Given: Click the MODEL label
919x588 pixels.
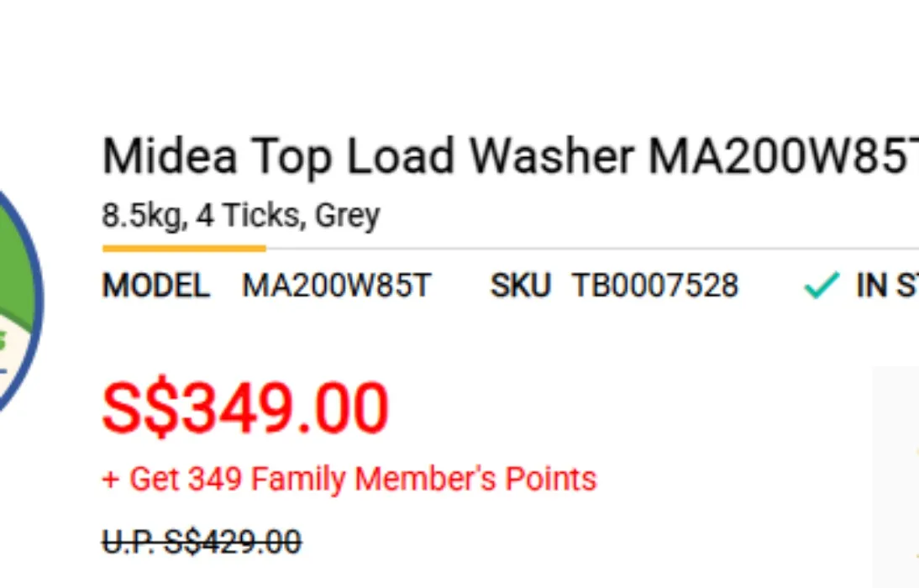Looking at the screenshot, I should click(x=156, y=286).
